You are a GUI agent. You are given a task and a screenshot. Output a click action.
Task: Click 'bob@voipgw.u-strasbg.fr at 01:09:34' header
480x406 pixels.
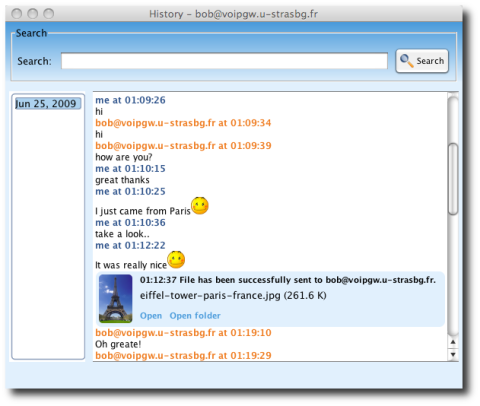tap(183, 123)
